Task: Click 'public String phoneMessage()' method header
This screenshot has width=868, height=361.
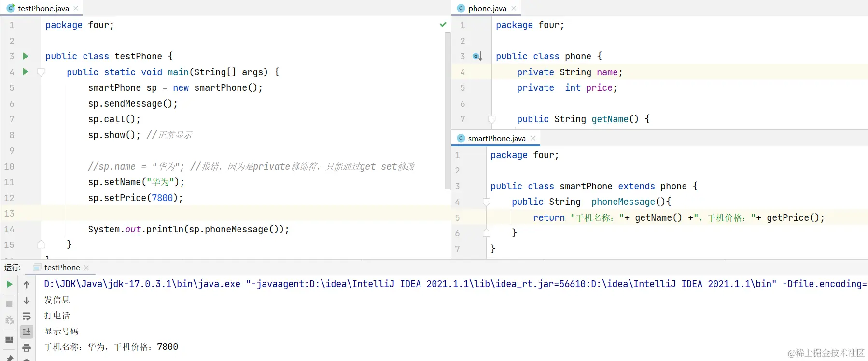Action: [591, 202]
